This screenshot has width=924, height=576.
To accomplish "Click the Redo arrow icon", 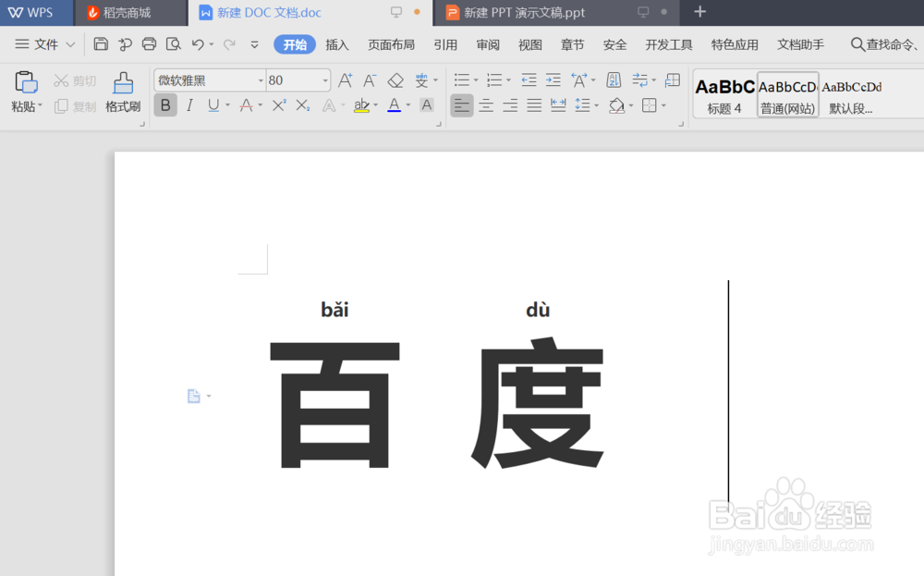I will point(229,44).
